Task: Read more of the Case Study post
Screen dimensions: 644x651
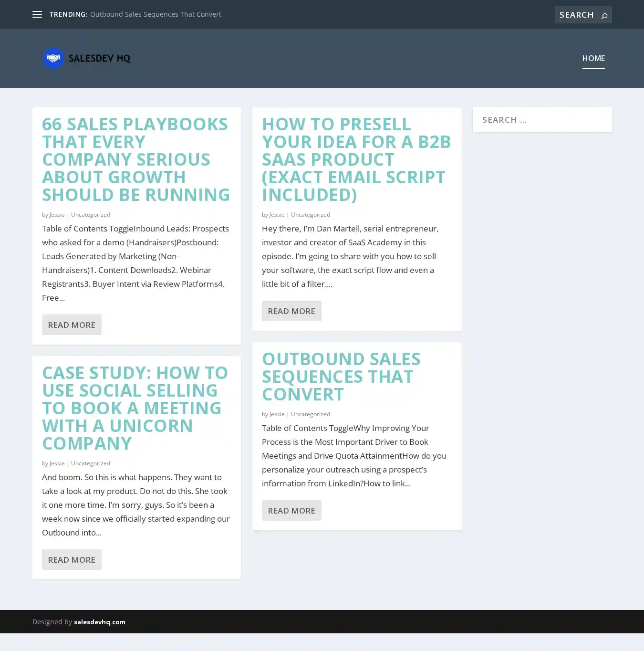Action: pyautogui.click(x=72, y=559)
